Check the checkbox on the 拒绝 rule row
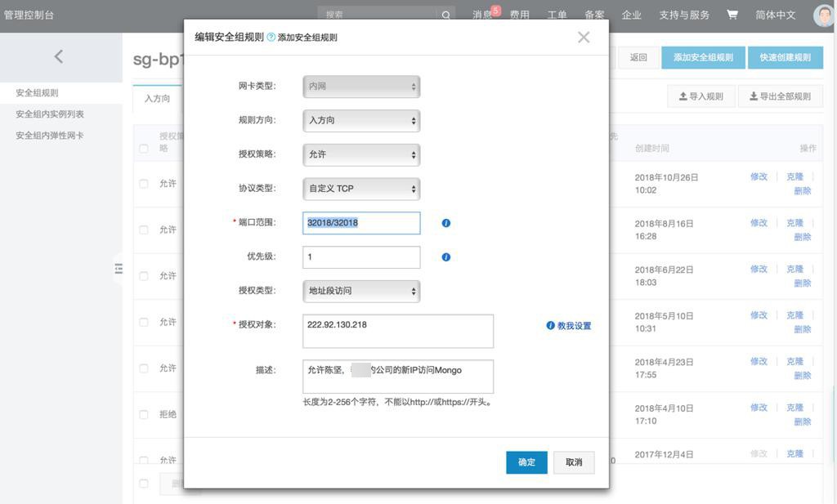The height and width of the screenshot is (504, 837). click(144, 415)
